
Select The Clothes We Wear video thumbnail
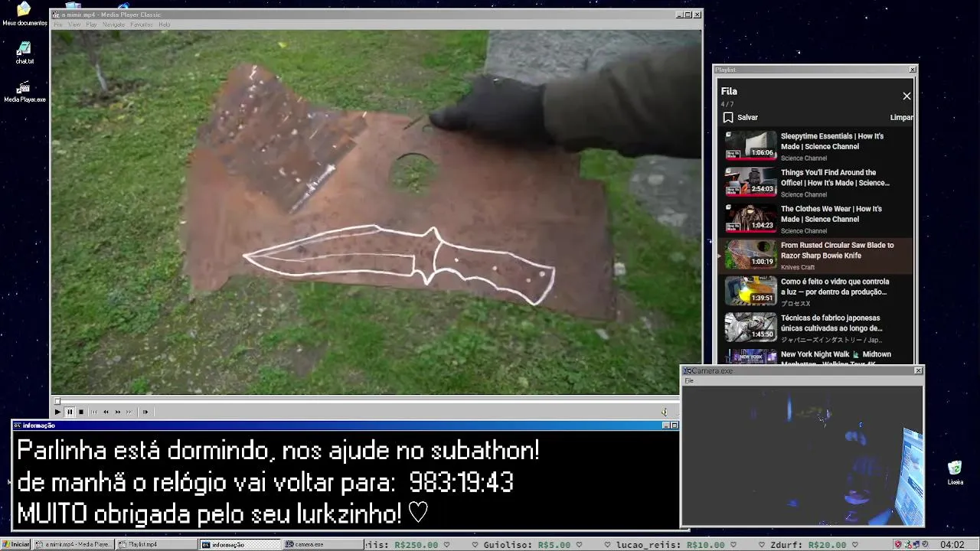pos(751,218)
